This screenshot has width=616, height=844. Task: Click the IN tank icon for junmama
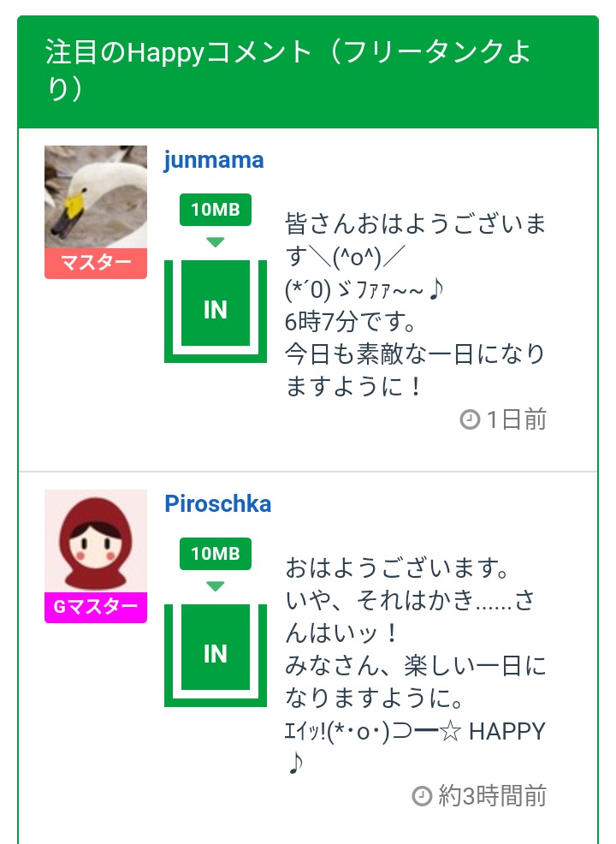216,310
